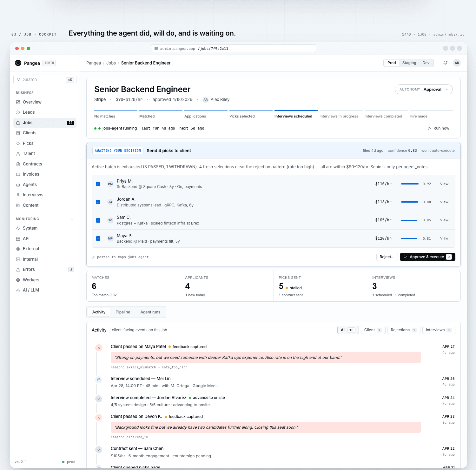476x470 pixels.
Task: View Priya M. profile
Action: [x=444, y=184]
